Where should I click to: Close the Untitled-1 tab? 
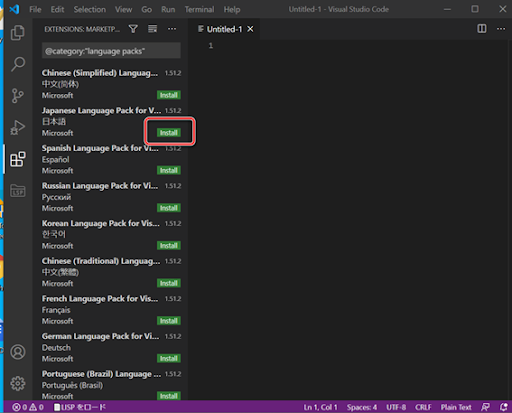pos(250,29)
